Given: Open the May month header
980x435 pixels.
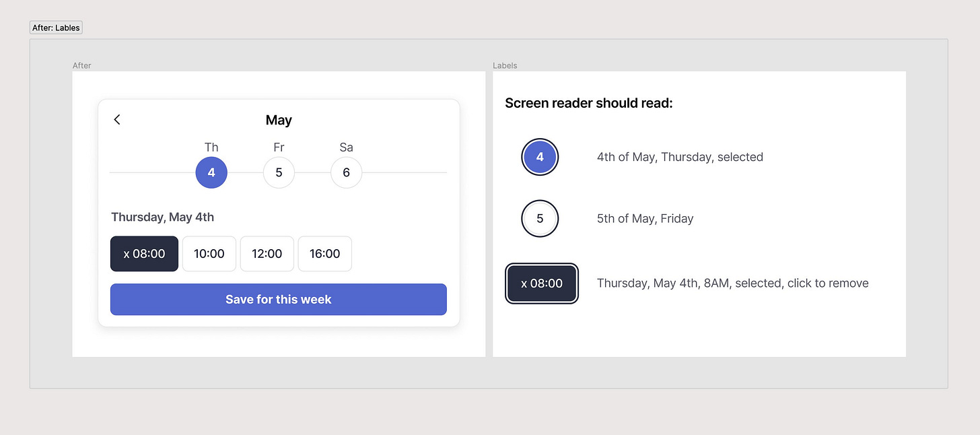Looking at the screenshot, I should click(x=279, y=120).
